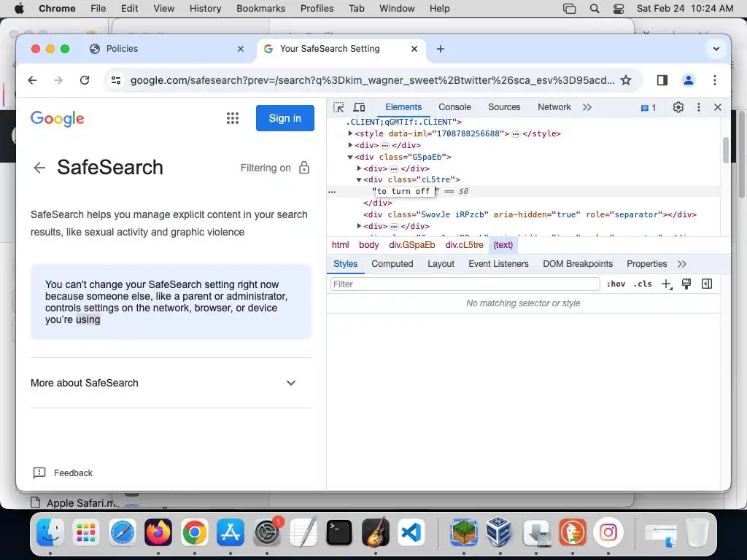Open Firefox from the Dock

click(158, 532)
